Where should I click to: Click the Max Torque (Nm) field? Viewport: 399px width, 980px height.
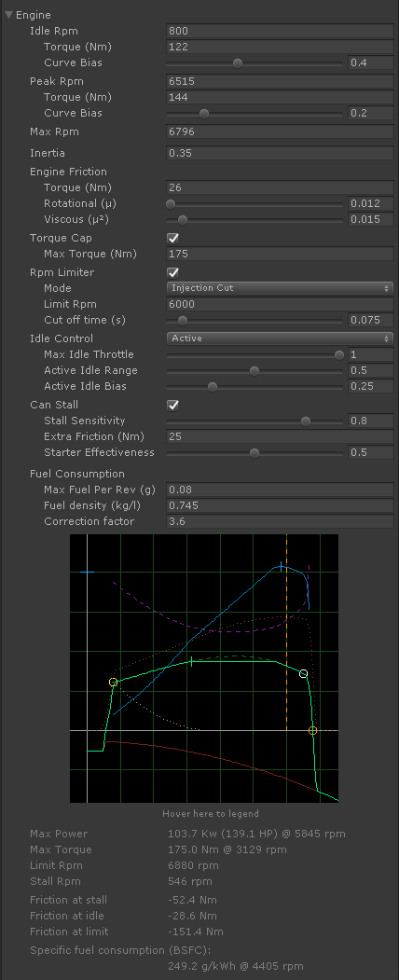tap(280, 254)
